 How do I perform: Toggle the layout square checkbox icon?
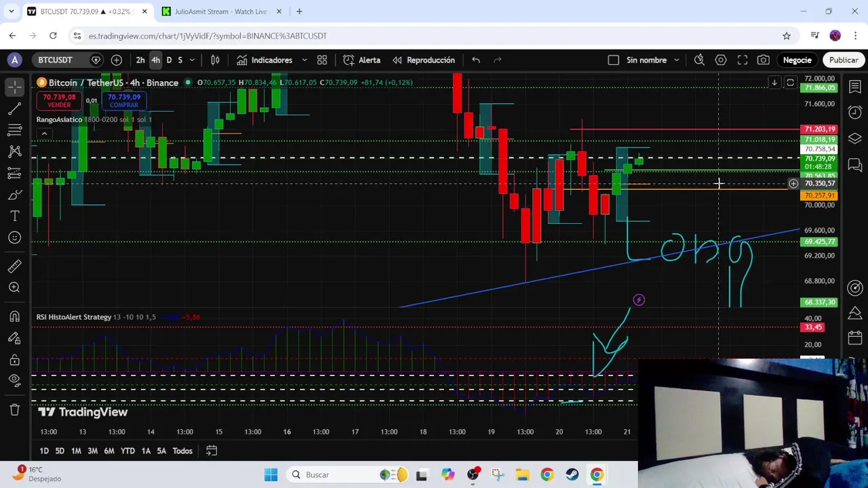pos(614,60)
